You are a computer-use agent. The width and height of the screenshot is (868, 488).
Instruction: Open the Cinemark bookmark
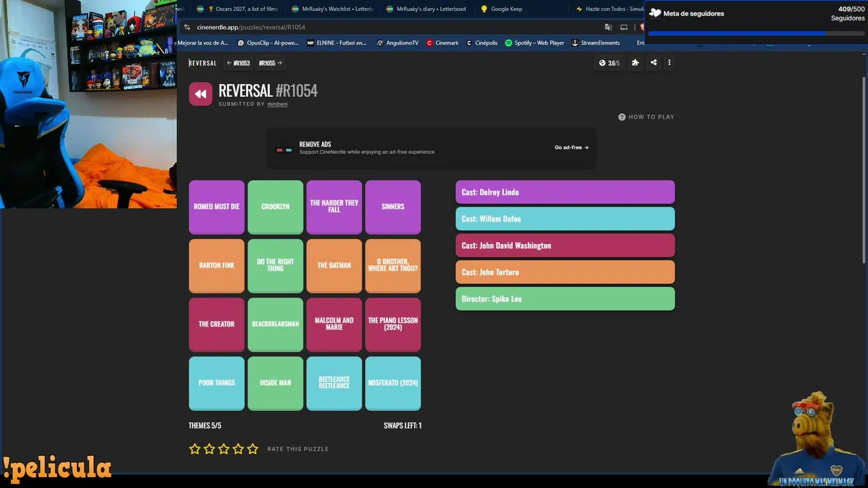pos(442,43)
